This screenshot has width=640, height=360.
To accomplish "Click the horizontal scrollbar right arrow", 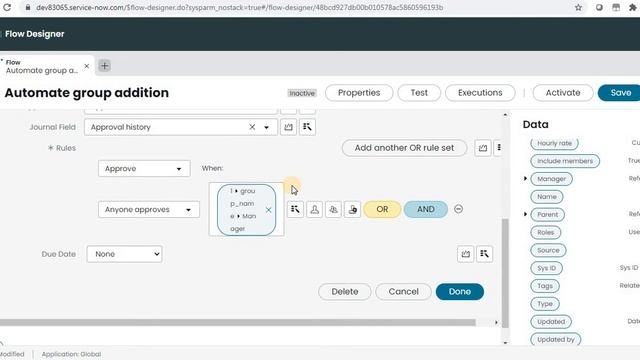I will coord(496,322).
